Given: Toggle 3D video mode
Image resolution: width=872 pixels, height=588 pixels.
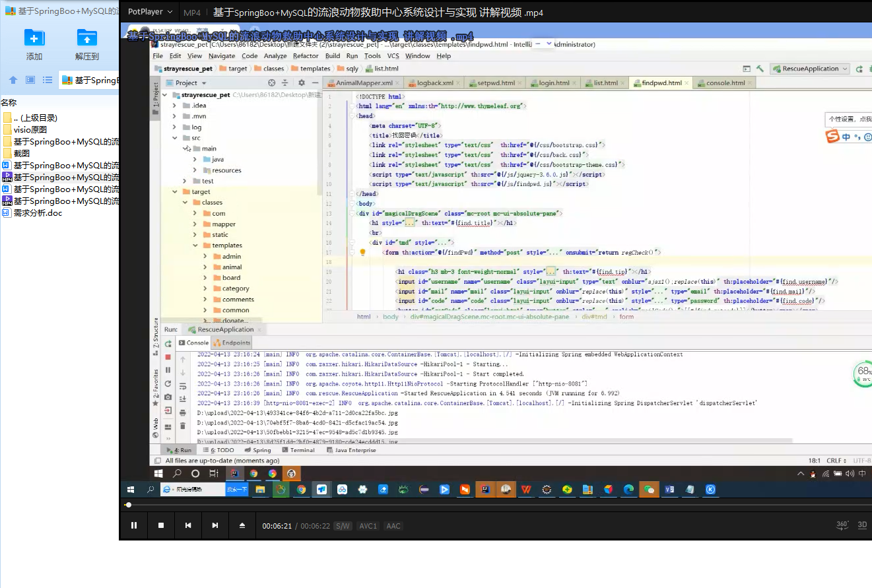Looking at the screenshot, I should [862, 525].
